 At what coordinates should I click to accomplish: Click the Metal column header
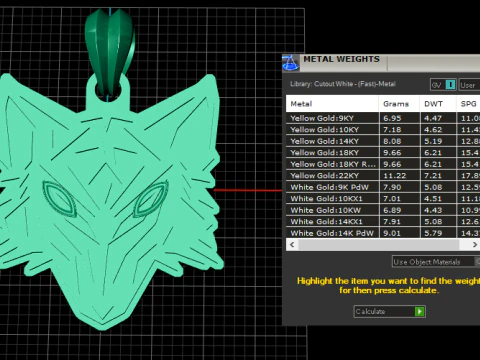click(332, 104)
